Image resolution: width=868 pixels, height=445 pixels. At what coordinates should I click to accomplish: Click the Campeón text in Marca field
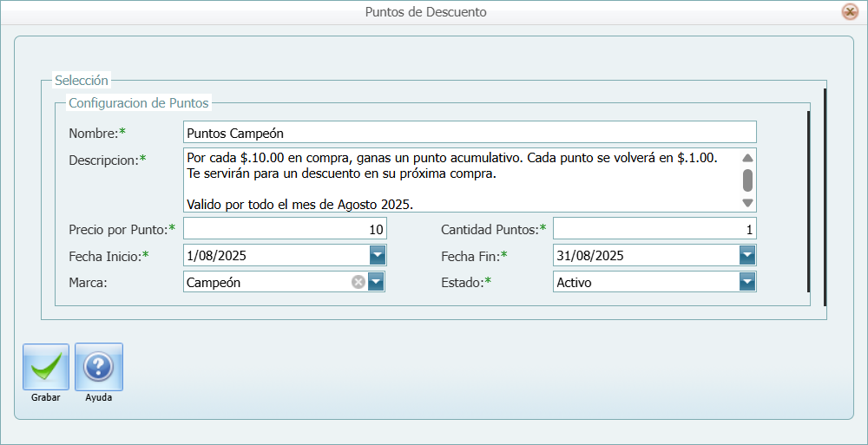tap(214, 283)
